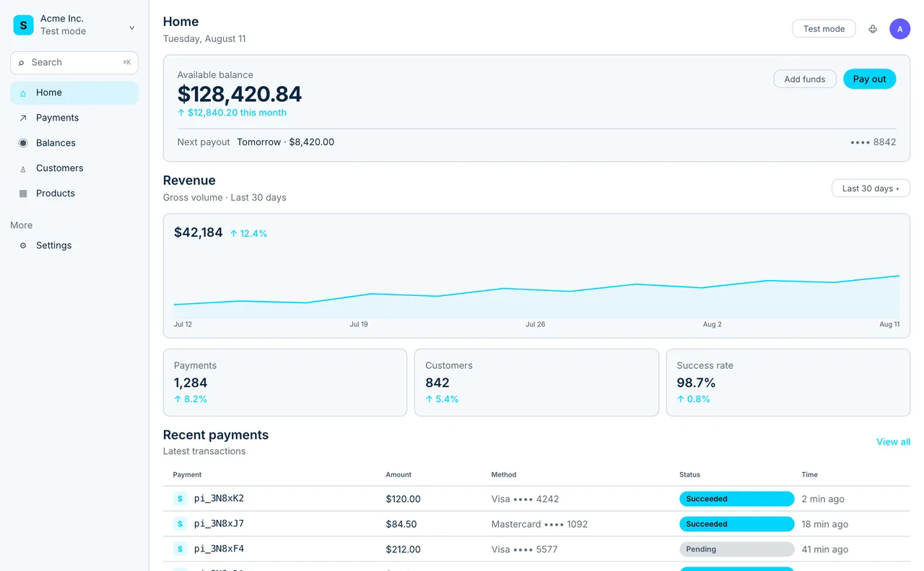924x571 pixels.
Task: Open payment pi_3N8xK2
Action: (219, 499)
